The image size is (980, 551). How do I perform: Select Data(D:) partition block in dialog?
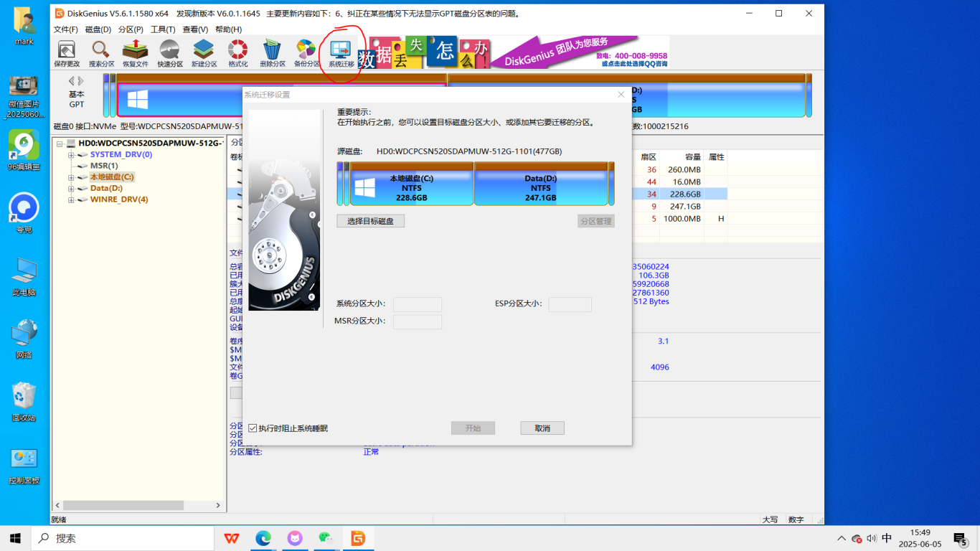tap(541, 184)
